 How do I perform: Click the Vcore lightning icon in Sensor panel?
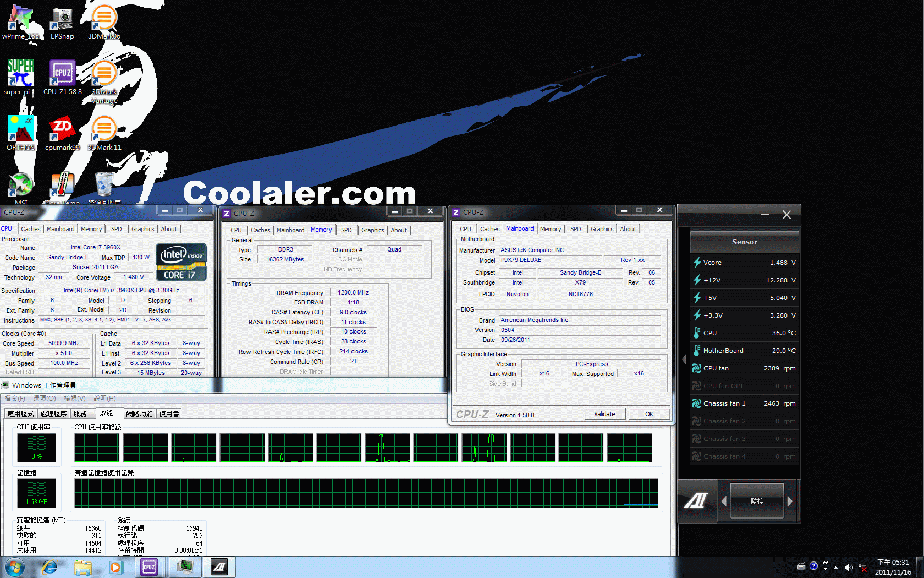click(697, 263)
